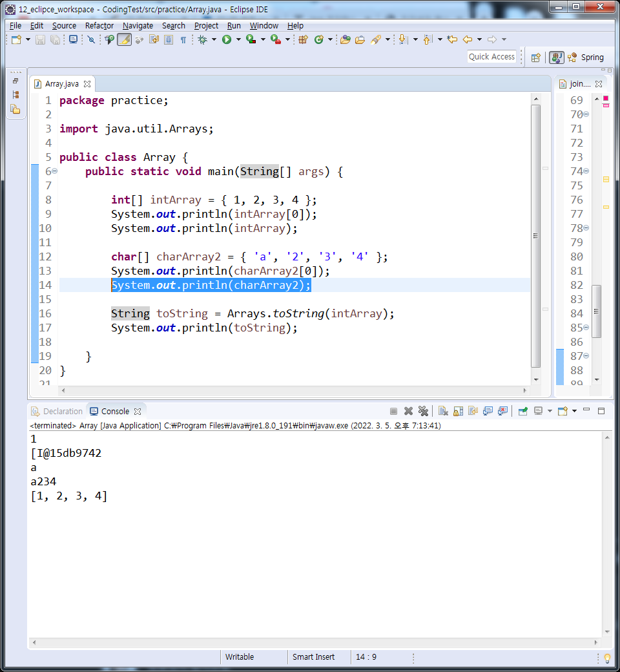The width and height of the screenshot is (620, 672).
Task: Click the Debug bug icon
Action: click(202, 40)
